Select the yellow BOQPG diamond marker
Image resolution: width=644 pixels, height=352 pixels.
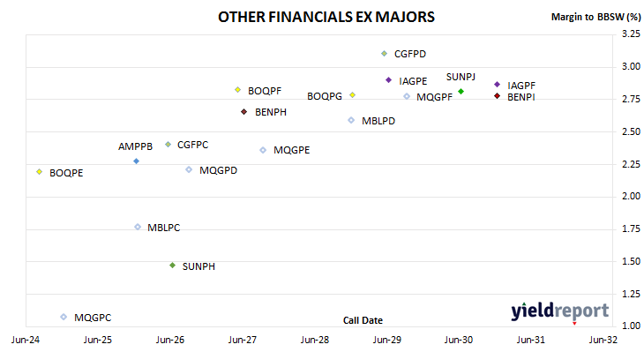tap(352, 95)
